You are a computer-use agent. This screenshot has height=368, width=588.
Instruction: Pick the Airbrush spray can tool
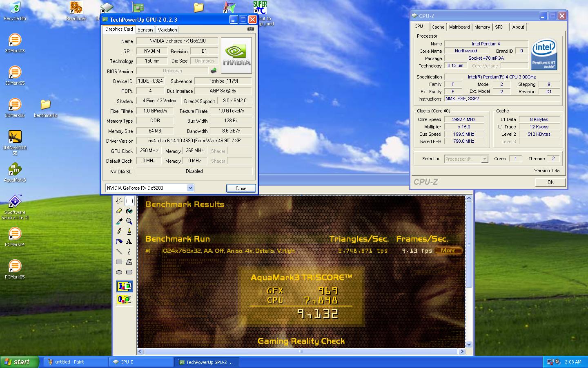coord(119,242)
